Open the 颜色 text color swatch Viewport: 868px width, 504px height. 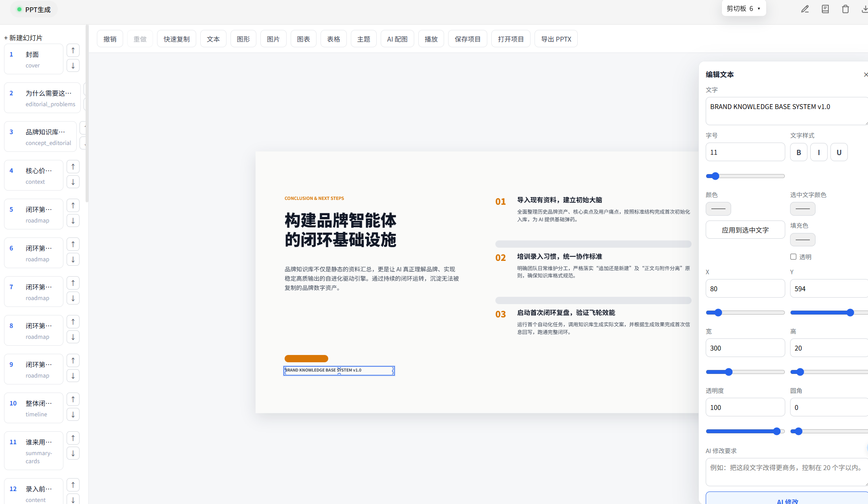point(718,209)
